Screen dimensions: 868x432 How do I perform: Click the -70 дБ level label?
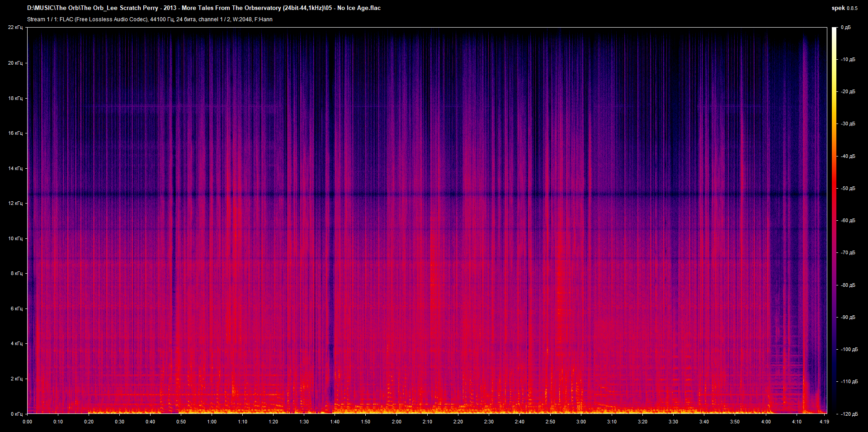pyautogui.click(x=848, y=253)
